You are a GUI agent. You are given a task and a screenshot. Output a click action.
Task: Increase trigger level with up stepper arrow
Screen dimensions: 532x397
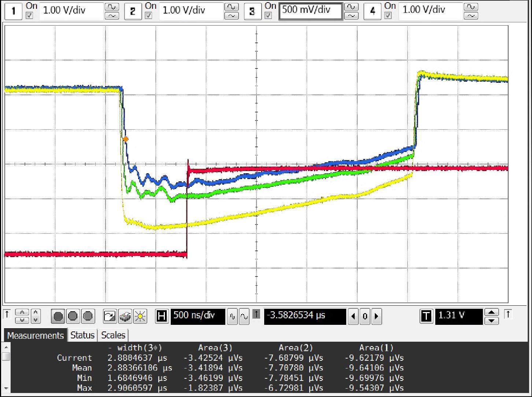492,312
